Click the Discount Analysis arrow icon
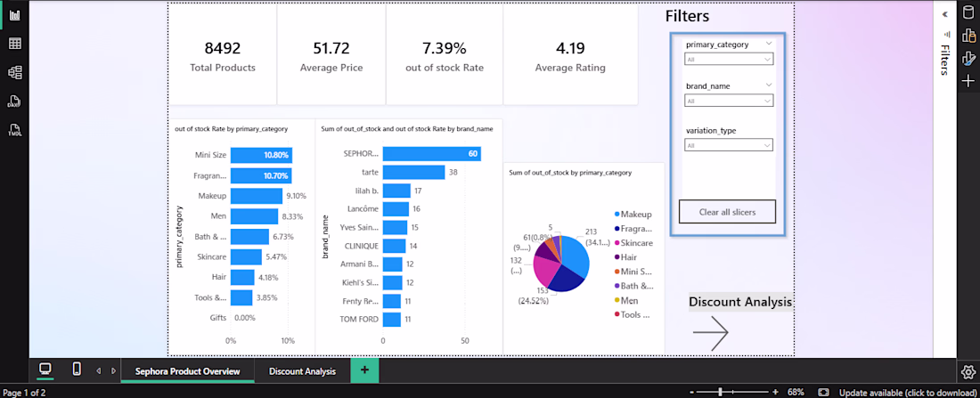 pyautogui.click(x=711, y=332)
